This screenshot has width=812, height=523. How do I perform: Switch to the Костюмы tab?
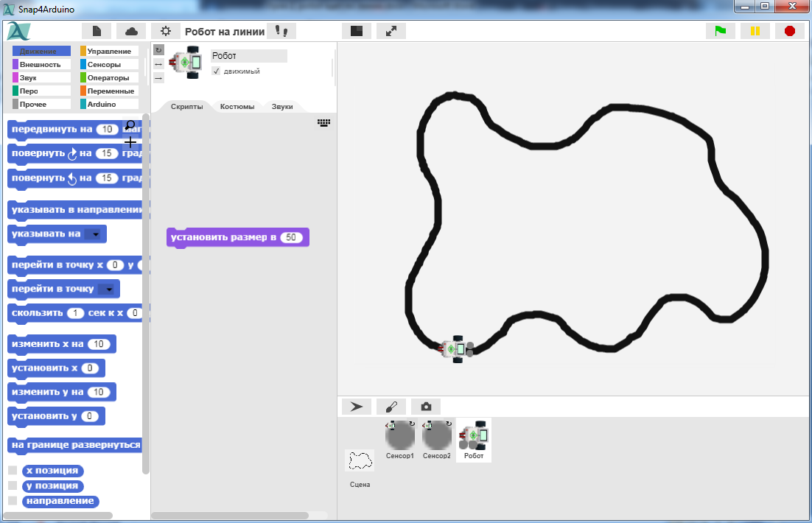coord(237,107)
